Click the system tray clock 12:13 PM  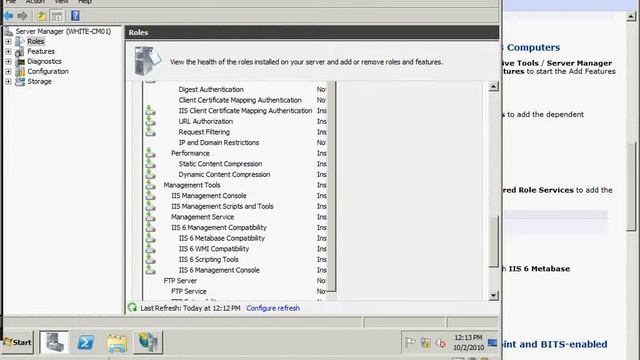point(468,338)
